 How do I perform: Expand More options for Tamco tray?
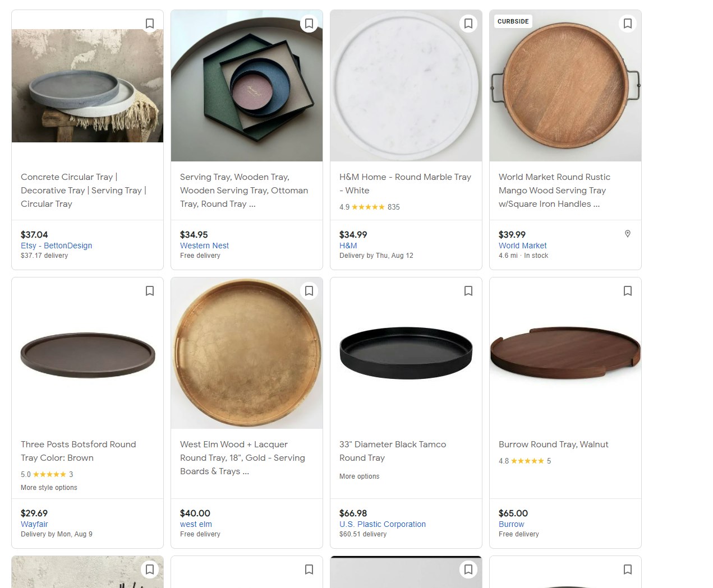point(359,476)
